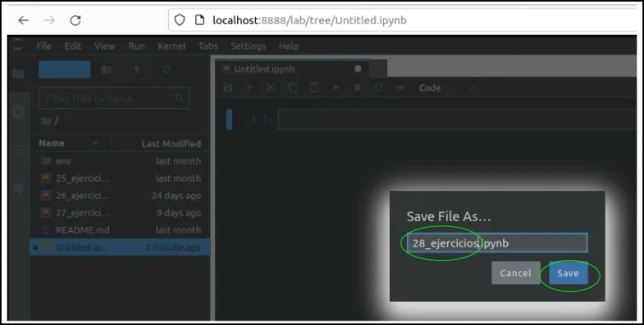The image size is (644, 325).
Task: Click the cell's blue collapser bar
Action: [229, 119]
